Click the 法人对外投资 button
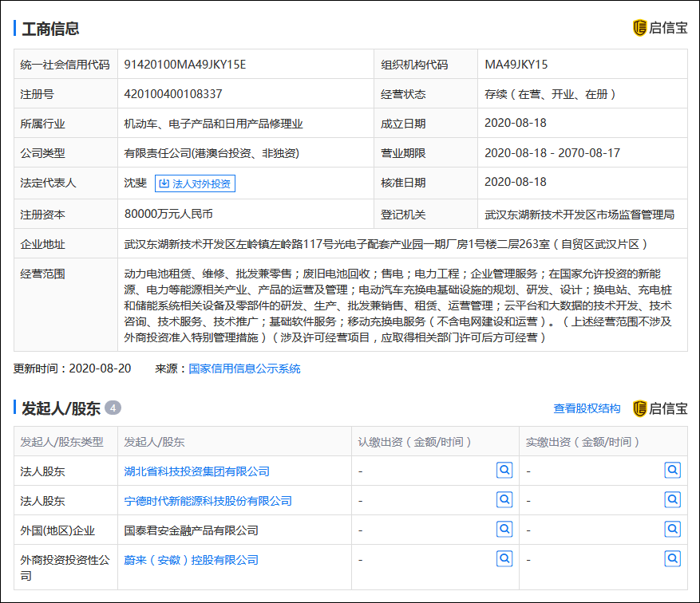 coord(195,183)
